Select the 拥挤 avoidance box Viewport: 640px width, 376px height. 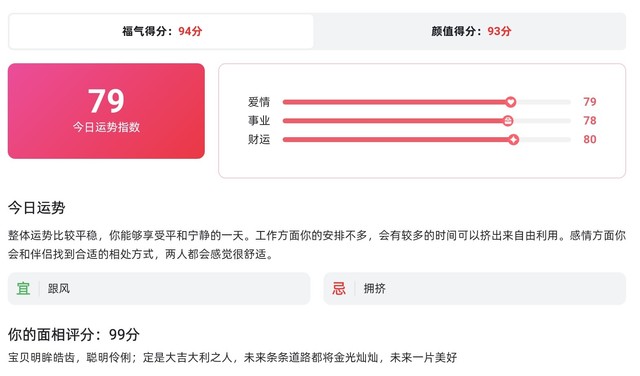point(474,289)
